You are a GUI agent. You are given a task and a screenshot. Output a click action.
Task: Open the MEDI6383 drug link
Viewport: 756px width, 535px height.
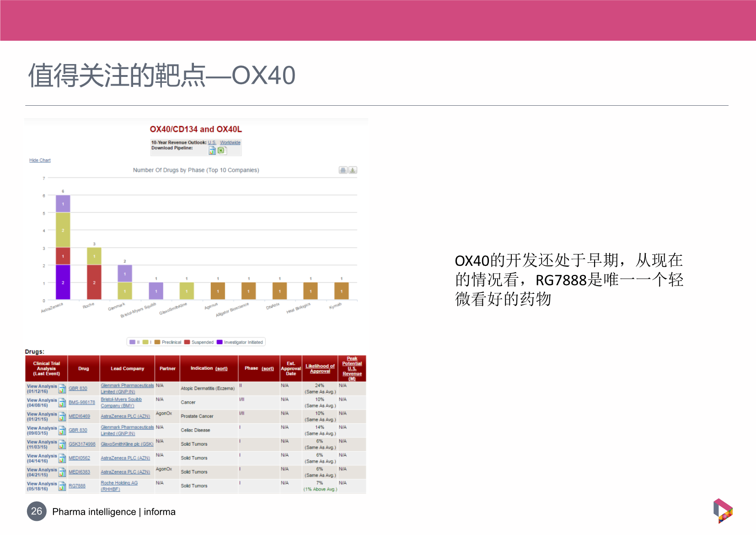click(79, 472)
